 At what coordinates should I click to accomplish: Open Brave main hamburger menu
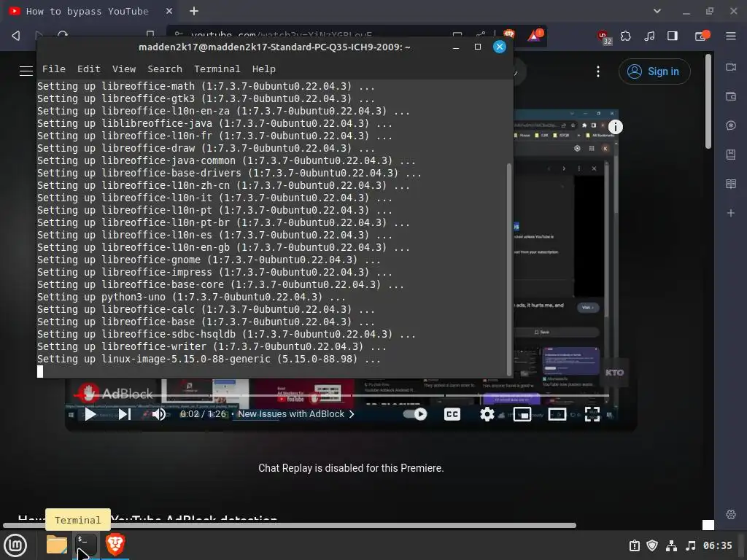click(x=731, y=36)
